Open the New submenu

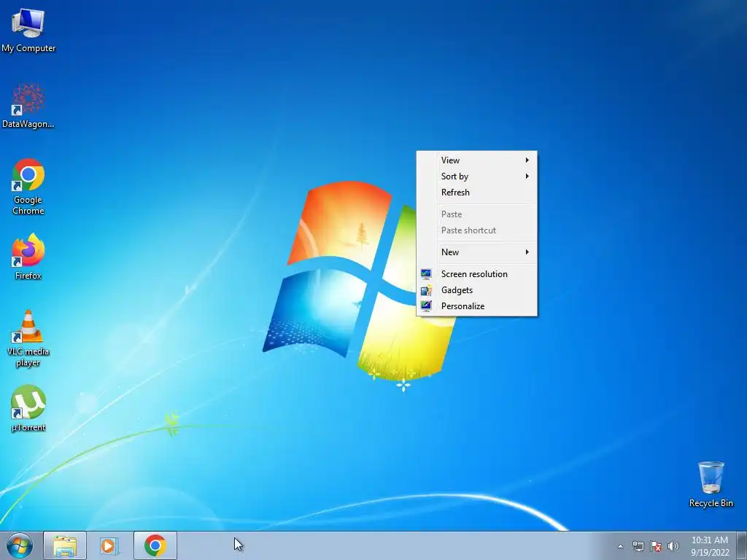point(477,252)
